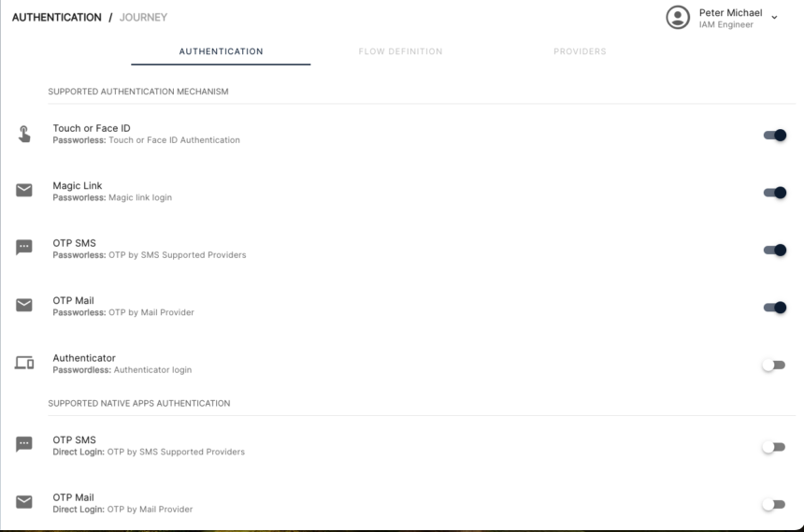Viewport: 804px width, 532px height.
Task: Click the passwordless OTP SMS chat icon
Action: click(24, 248)
